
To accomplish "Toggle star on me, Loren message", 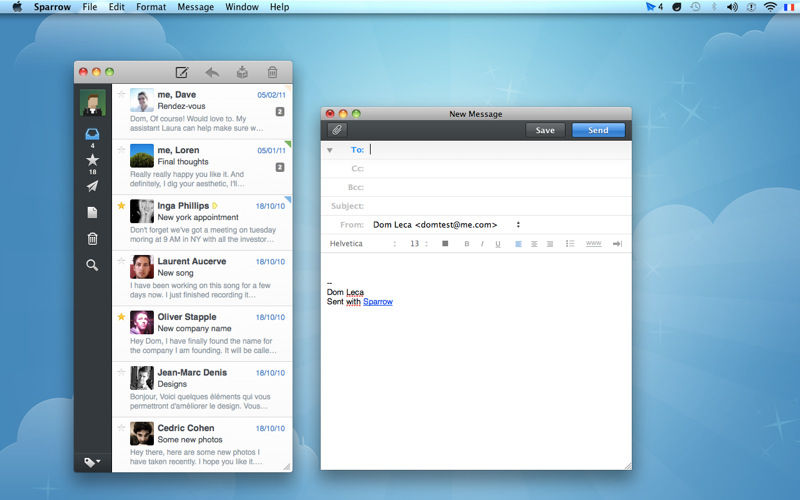I will [x=121, y=149].
